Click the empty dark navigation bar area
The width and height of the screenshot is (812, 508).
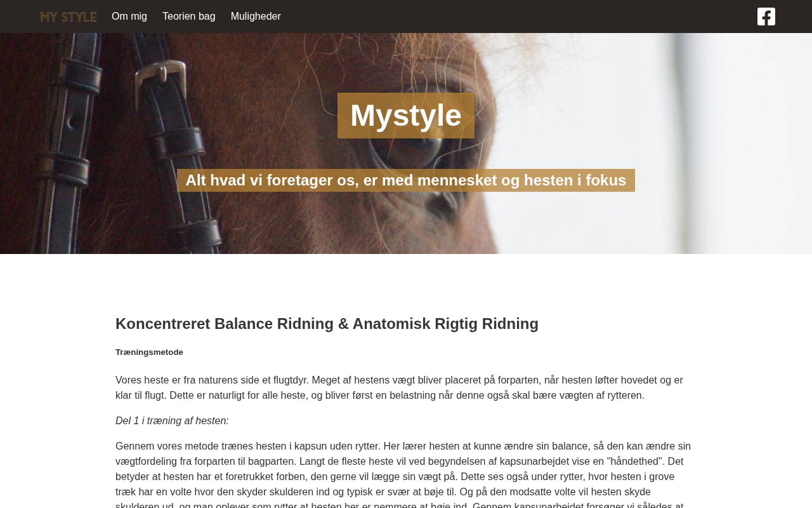(507, 17)
